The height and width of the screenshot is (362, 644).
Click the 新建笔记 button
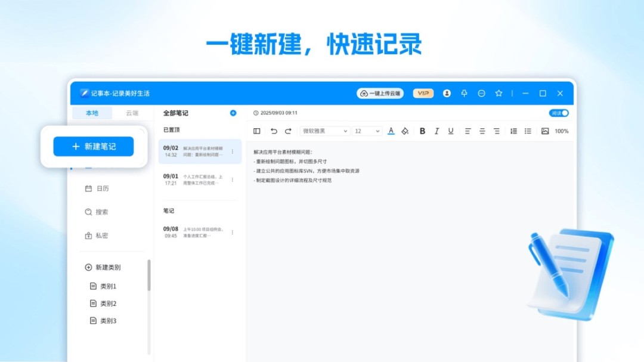93,146
